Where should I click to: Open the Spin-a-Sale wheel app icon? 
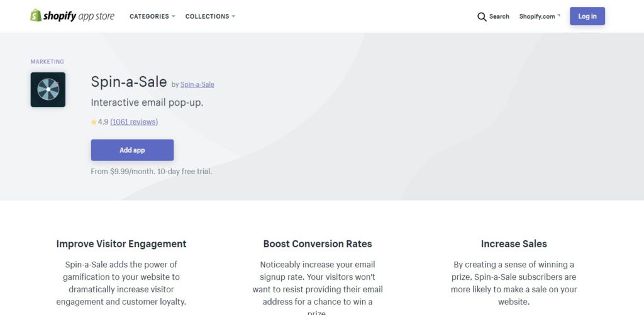click(48, 89)
